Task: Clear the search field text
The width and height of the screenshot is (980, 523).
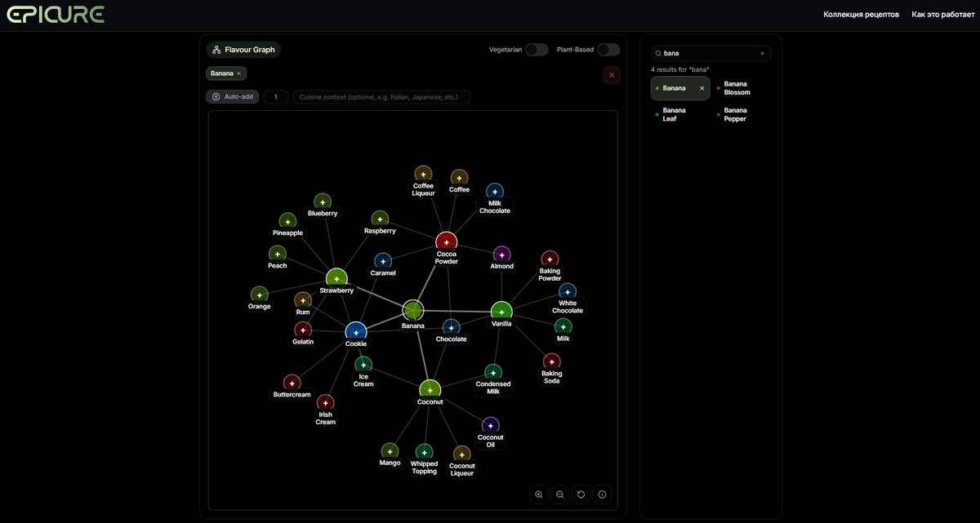Action: pos(763,53)
